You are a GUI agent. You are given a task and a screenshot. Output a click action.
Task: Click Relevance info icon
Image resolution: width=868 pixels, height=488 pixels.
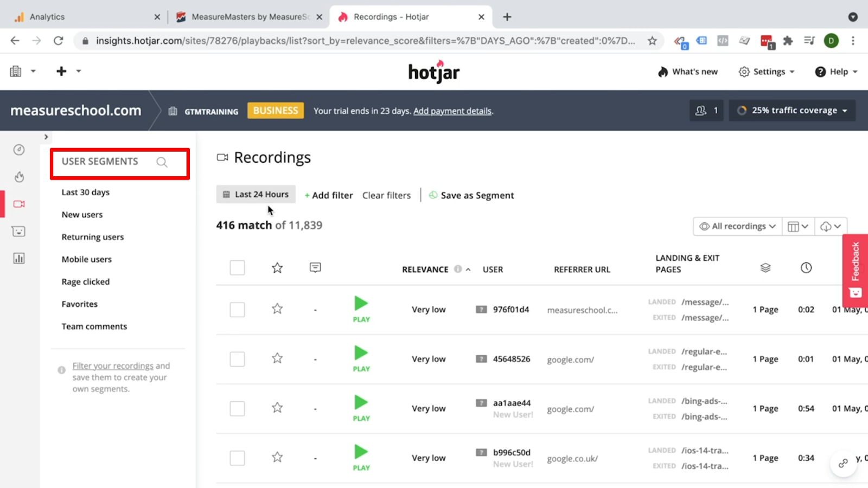point(458,269)
